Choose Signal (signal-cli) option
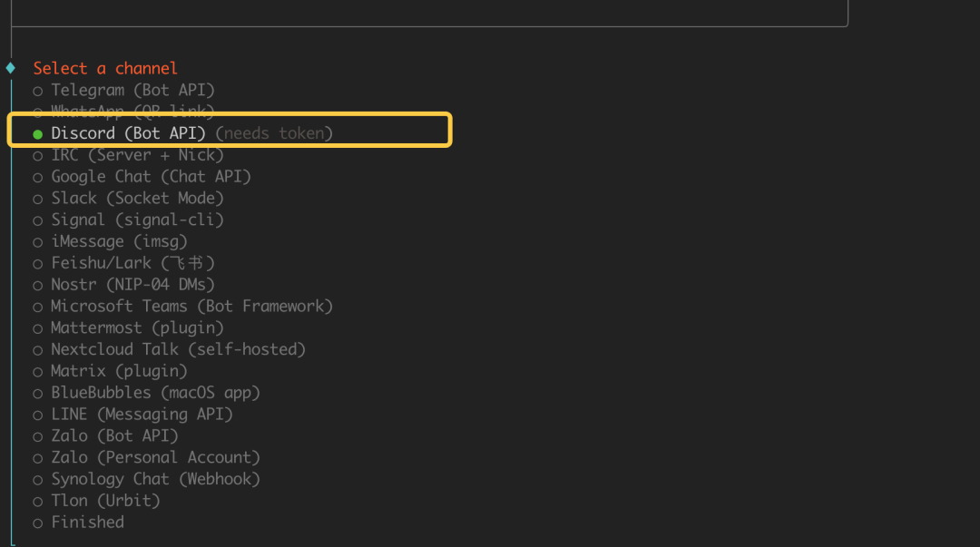The width and height of the screenshot is (980, 547). point(137,220)
